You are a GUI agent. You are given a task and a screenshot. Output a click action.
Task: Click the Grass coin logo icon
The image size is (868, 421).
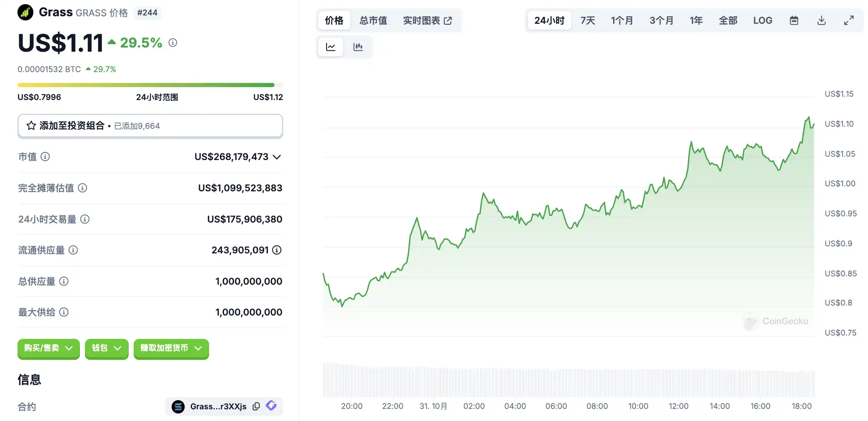(x=25, y=13)
